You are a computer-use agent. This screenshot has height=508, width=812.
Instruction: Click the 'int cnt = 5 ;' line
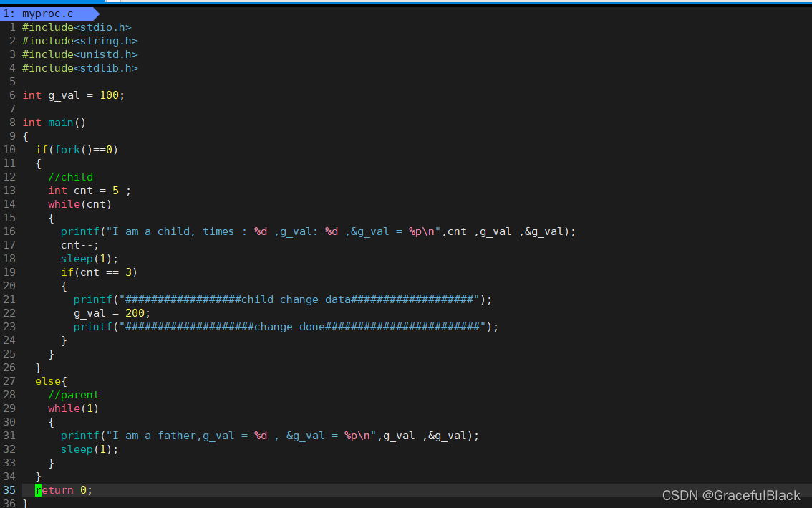click(90, 191)
